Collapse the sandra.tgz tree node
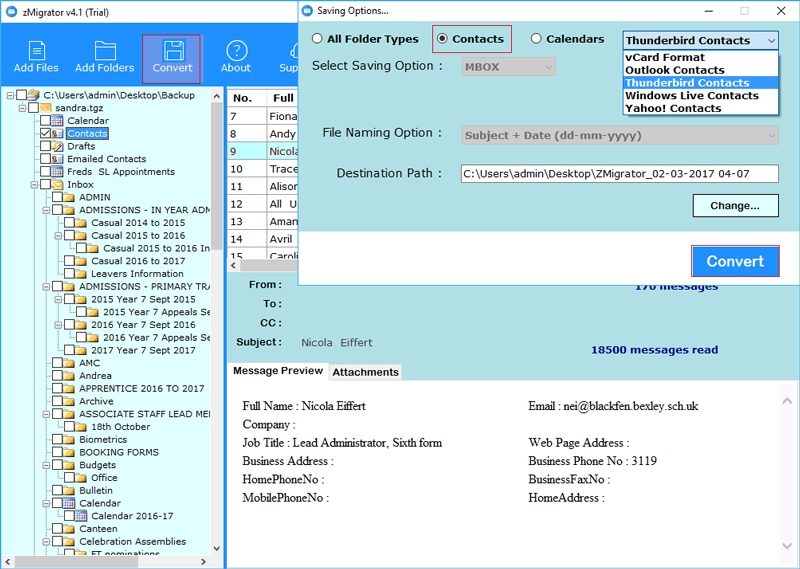 point(22,108)
